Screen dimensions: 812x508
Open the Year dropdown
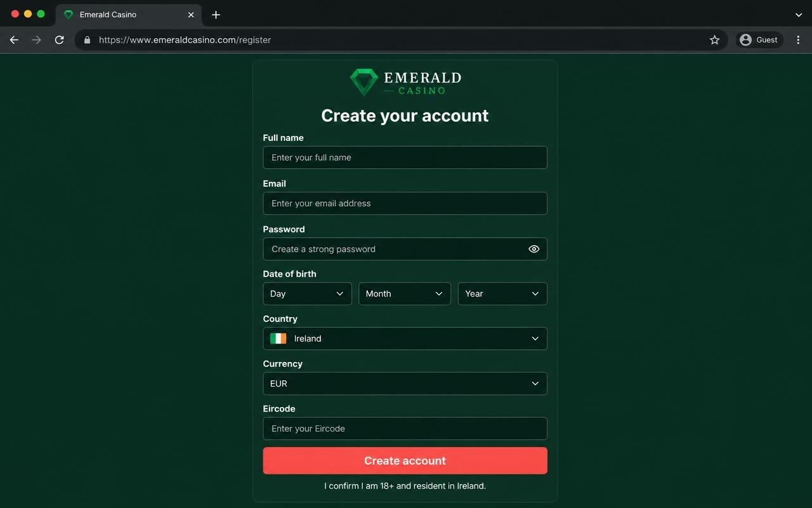502,293
